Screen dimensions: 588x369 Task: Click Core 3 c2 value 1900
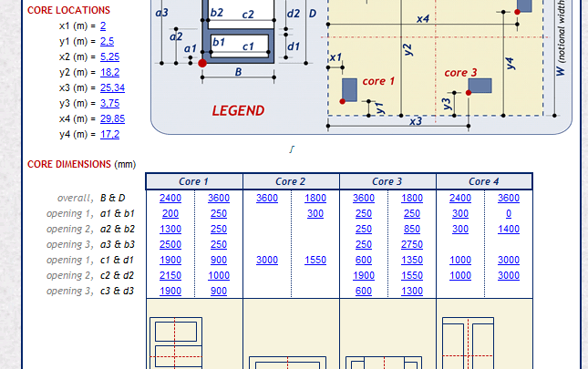coord(364,275)
